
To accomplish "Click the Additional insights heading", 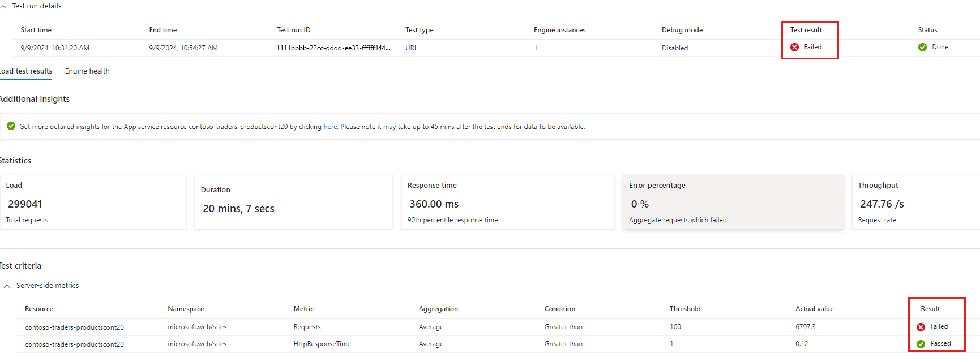I will [35, 99].
